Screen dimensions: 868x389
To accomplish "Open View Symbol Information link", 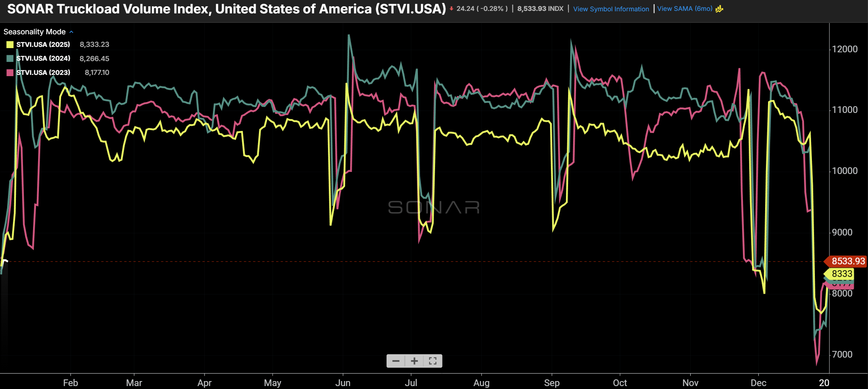I will [611, 9].
